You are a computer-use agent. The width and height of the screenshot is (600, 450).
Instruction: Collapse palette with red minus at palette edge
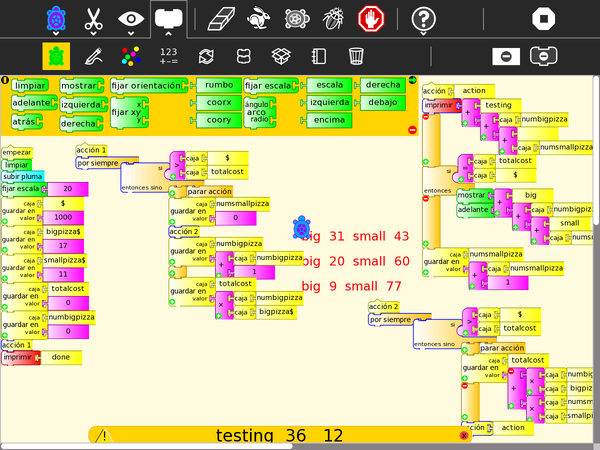tap(413, 129)
